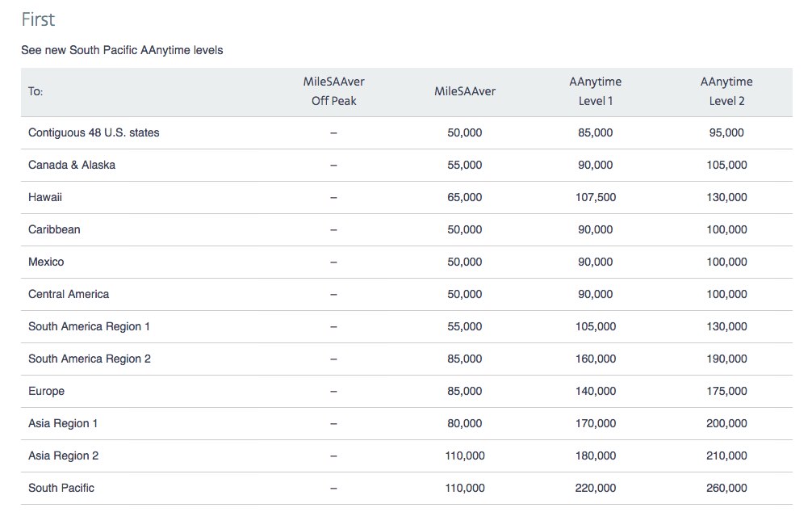Select the Hawaii row label

45,197
